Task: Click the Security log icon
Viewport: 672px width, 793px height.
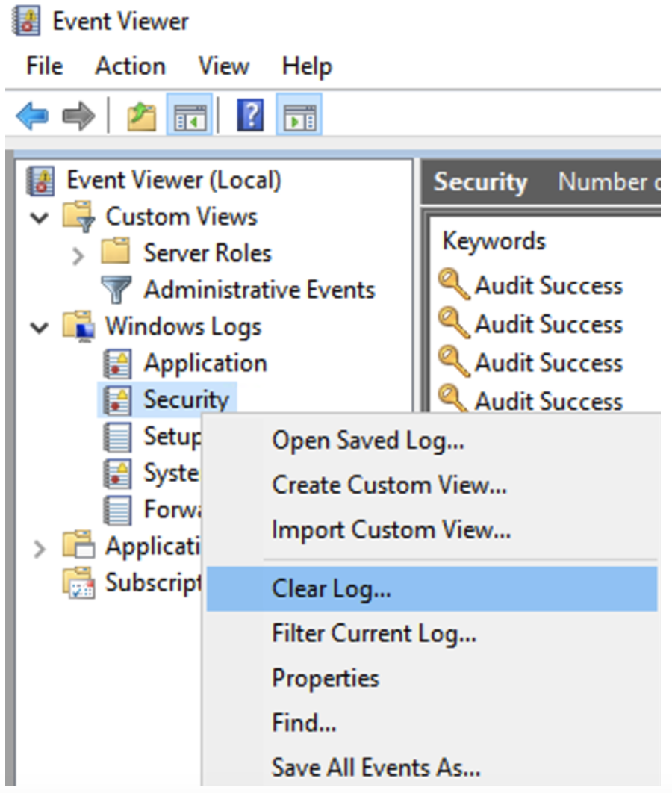Action: 117,400
